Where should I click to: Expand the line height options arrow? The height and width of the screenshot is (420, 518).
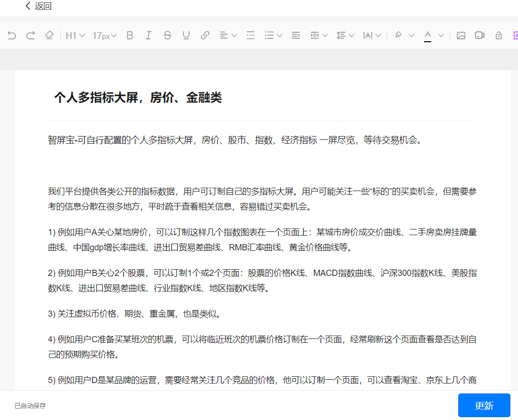click(x=351, y=36)
